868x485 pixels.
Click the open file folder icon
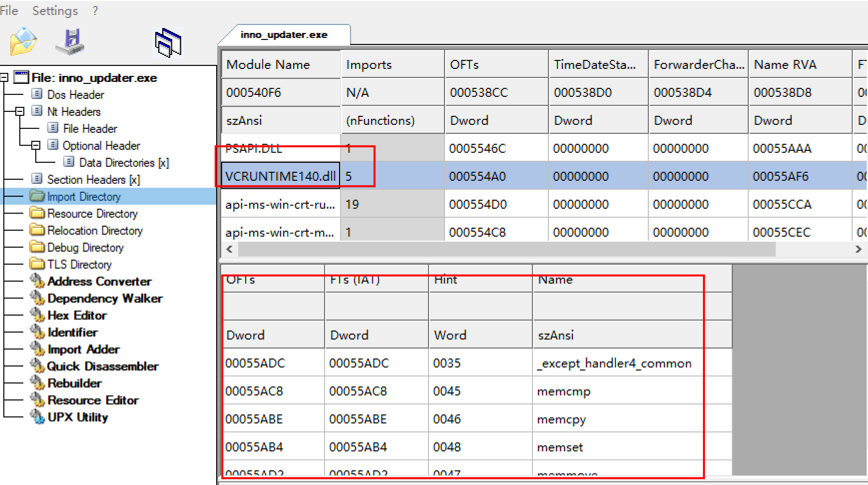[23, 42]
